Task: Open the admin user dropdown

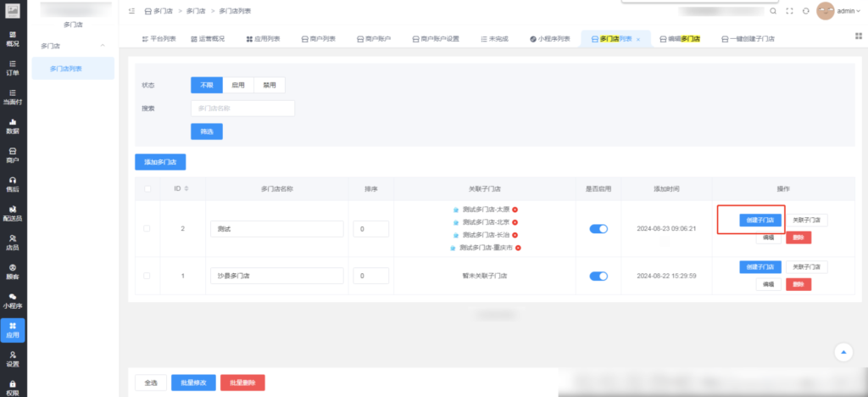Action: pos(849,11)
